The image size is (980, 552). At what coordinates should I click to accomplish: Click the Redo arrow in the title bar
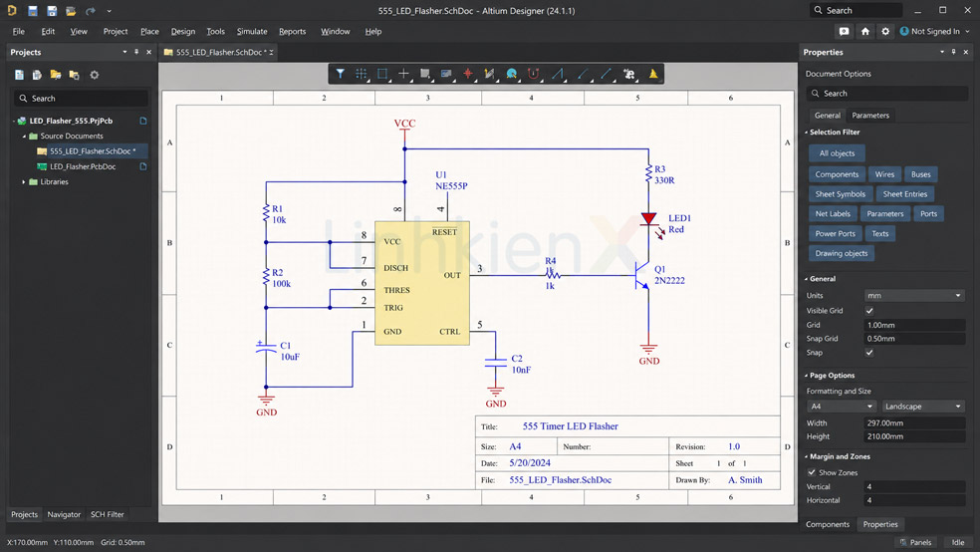click(x=91, y=11)
